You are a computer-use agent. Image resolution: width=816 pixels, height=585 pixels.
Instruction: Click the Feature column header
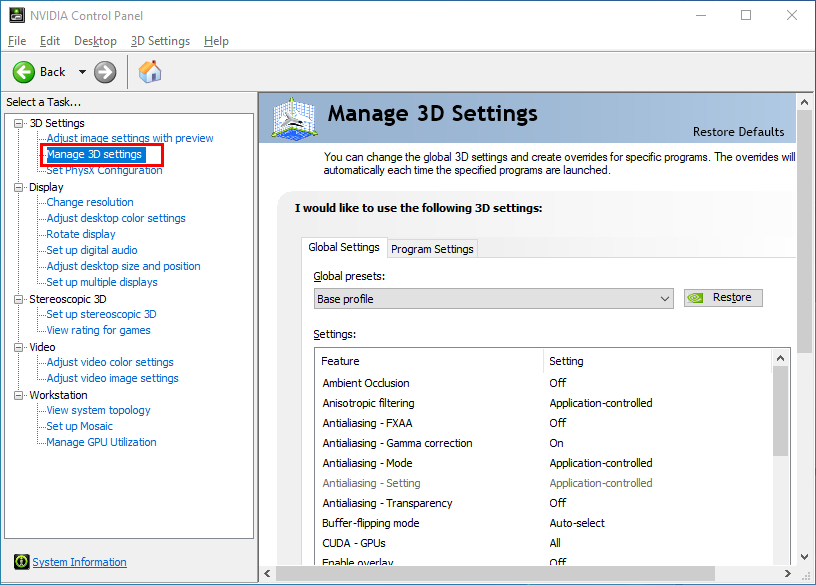429,361
